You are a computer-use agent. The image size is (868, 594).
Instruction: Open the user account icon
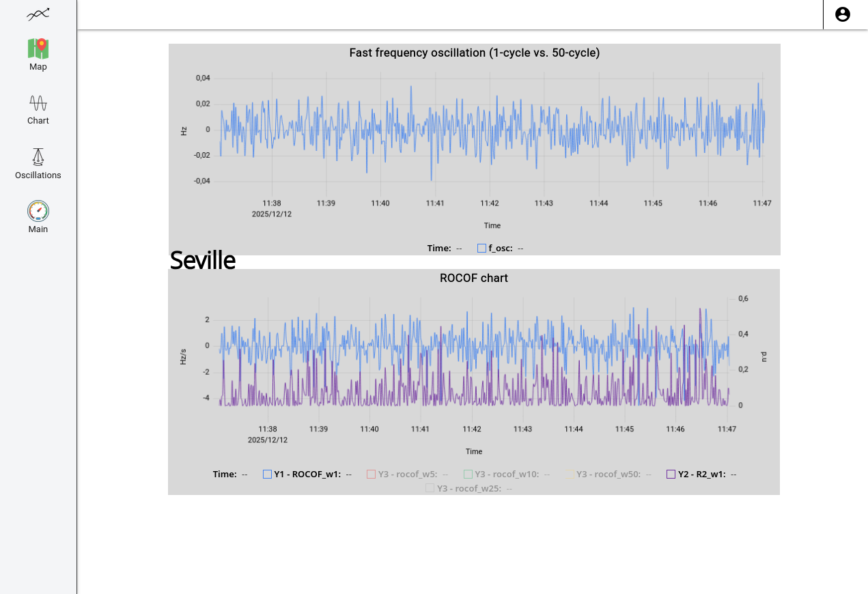(843, 14)
